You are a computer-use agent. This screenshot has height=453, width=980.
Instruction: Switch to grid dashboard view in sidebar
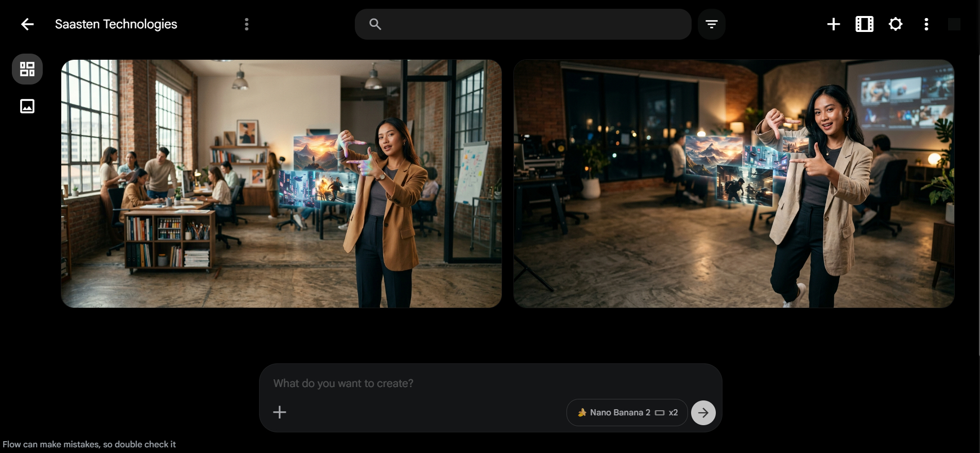point(27,69)
